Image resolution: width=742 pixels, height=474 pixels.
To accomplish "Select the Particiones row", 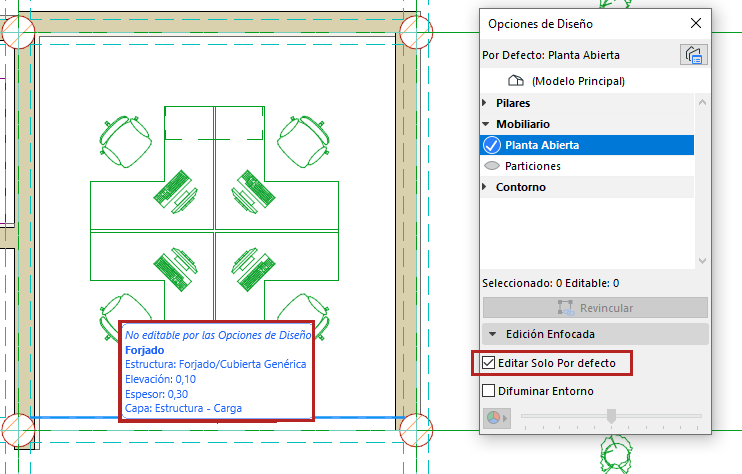I will click(587, 166).
